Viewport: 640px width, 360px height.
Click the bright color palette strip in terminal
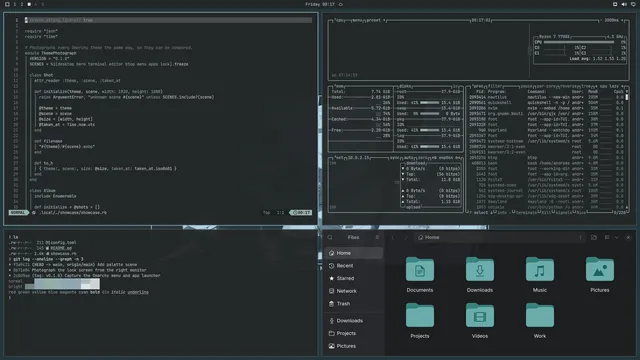(x=62, y=287)
